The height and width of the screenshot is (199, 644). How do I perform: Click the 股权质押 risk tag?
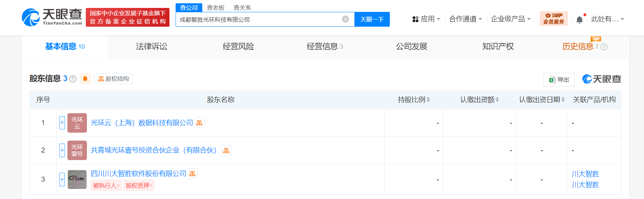point(139,185)
